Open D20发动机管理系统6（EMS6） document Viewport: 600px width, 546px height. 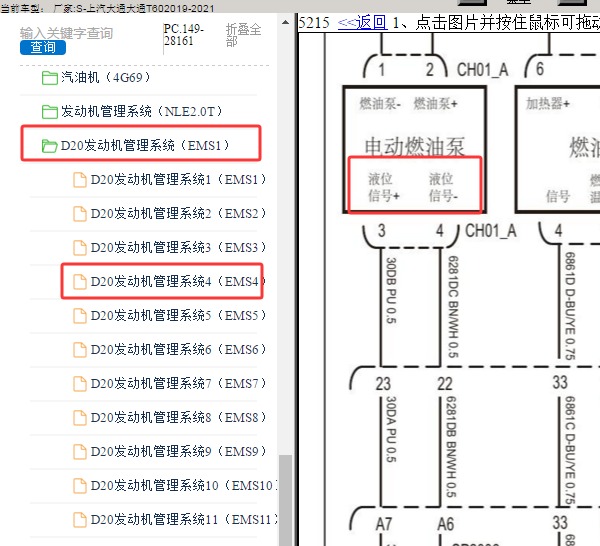(x=178, y=349)
